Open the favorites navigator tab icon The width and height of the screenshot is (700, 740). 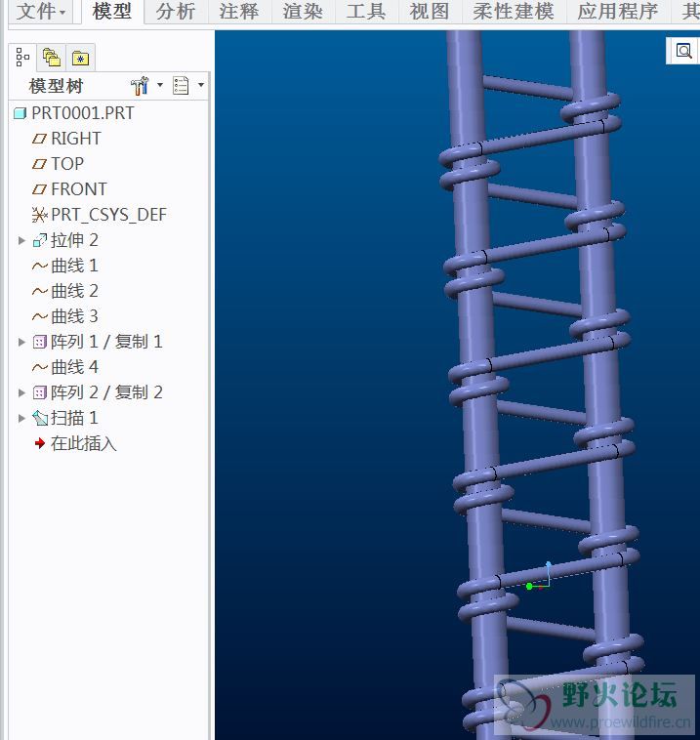point(80,58)
